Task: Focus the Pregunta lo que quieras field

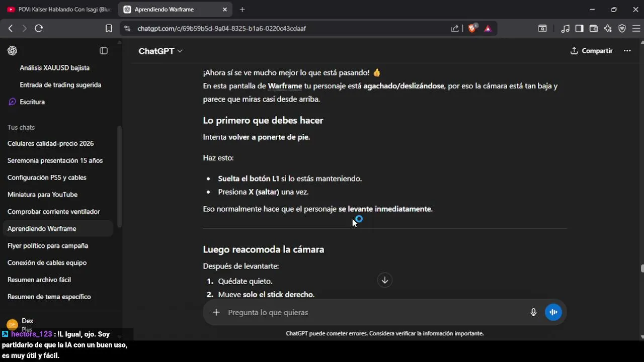Action: click(x=375, y=312)
